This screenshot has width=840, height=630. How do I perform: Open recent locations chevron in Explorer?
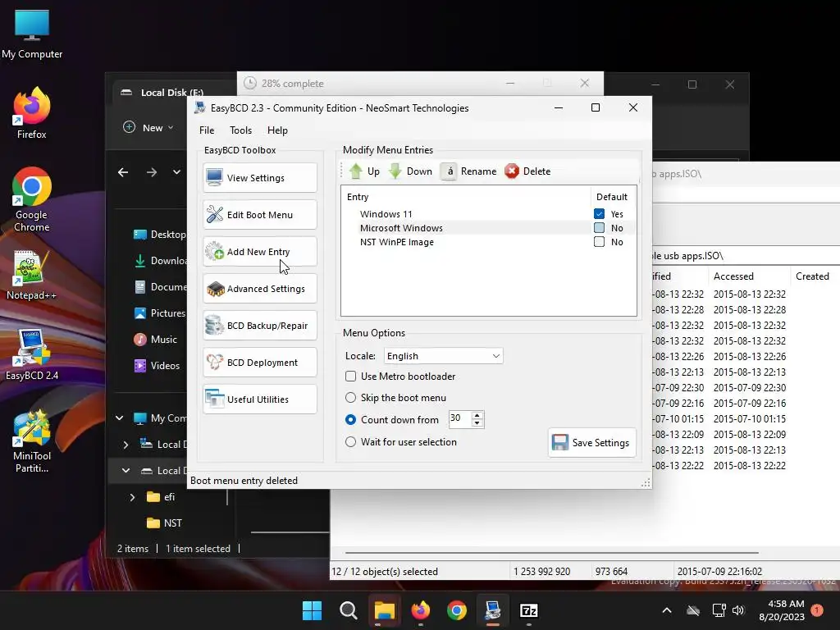tap(176, 172)
